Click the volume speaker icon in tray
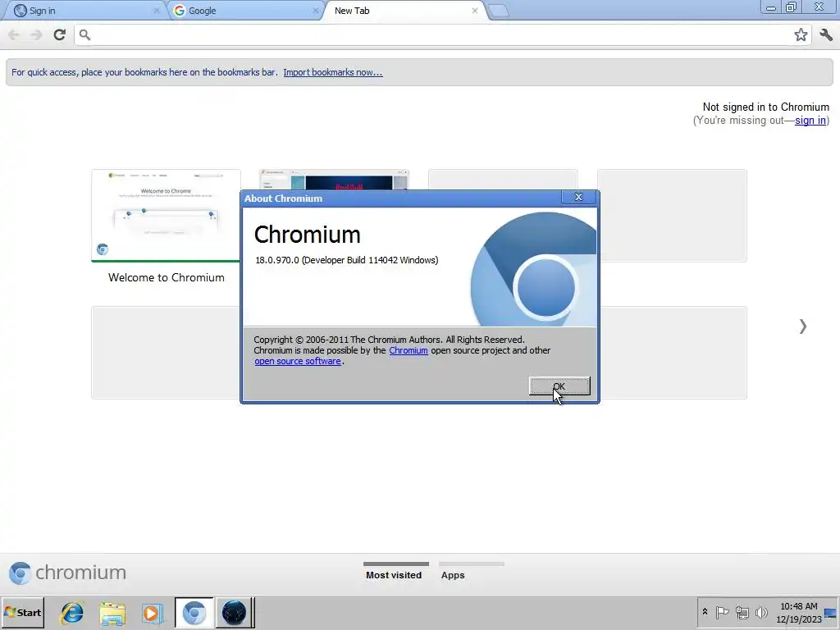Viewport: 840px width, 630px height. click(761, 612)
